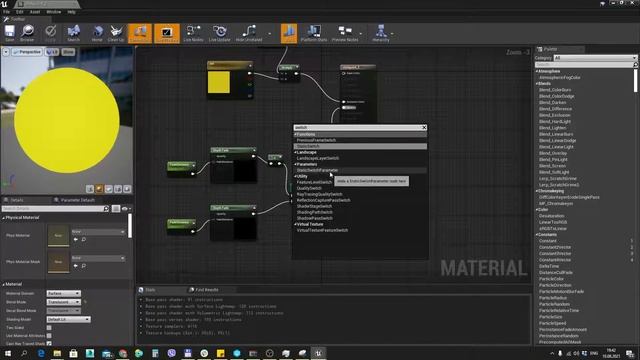
Task: Open the Search toolbar icon
Action: click(x=73, y=33)
